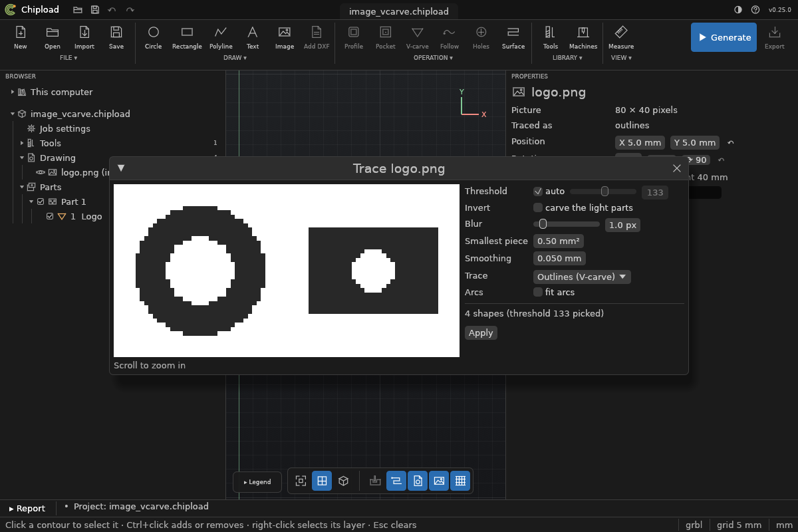The width and height of the screenshot is (798, 532).
Task: Hide logo.png with the eye icon
Action: 41,172
